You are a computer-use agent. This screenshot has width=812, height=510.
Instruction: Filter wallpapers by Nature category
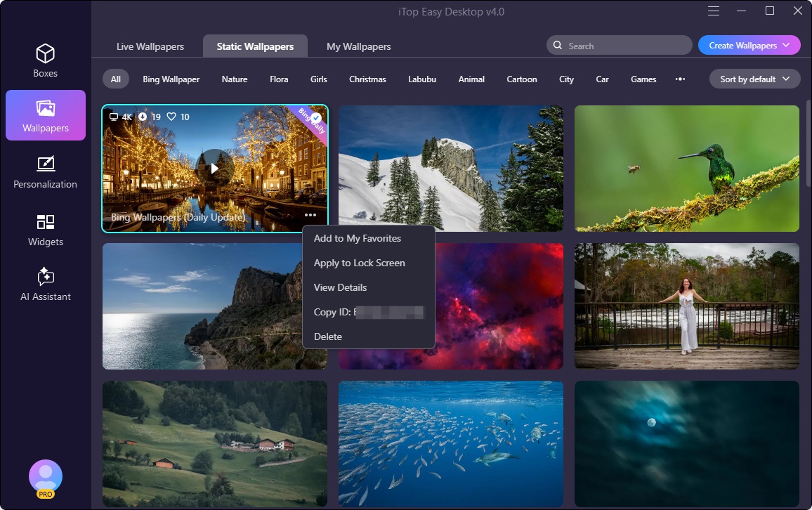[235, 79]
